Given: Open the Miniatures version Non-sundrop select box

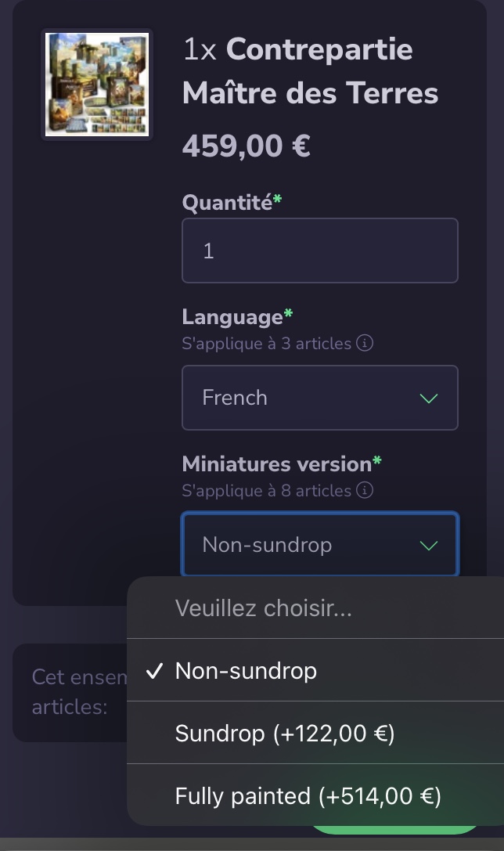Looking at the screenshot, I should pos(319,545).
